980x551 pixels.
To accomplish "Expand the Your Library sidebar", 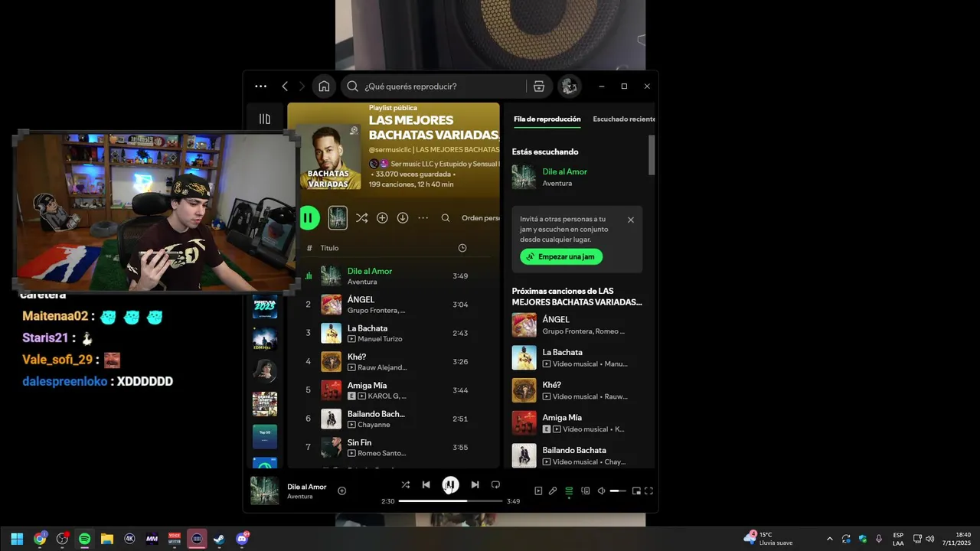I will [265, 119].
